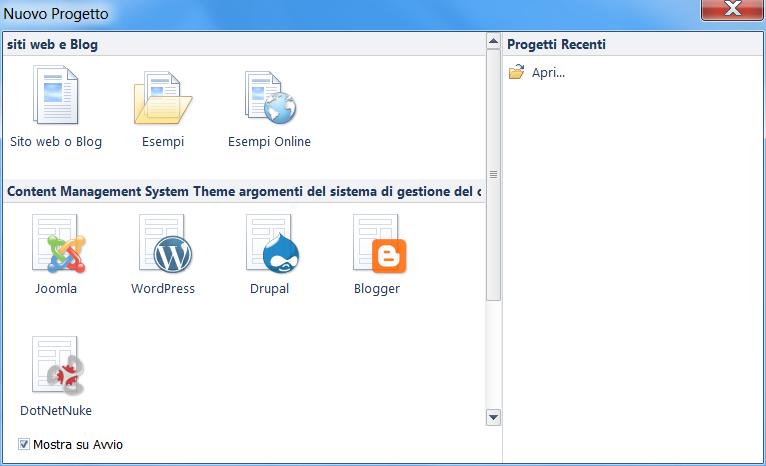
Task: Click the Esempi Online label text
Action: (269, 142)
